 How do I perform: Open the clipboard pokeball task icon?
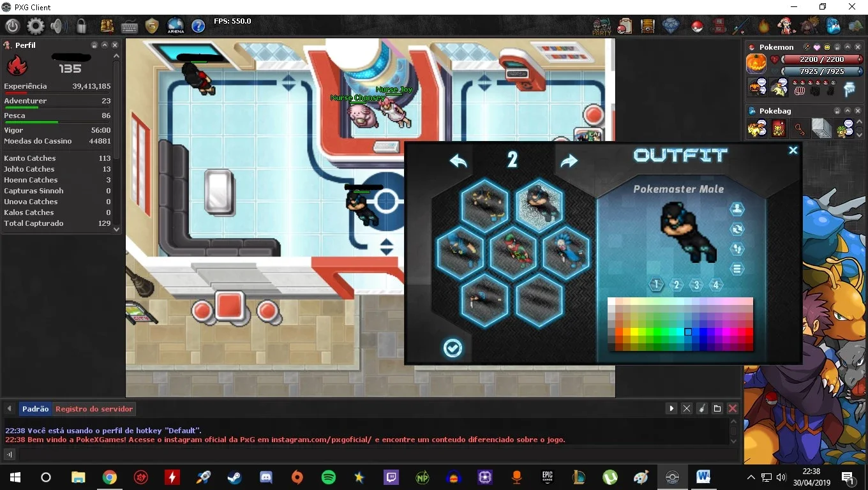(625, 26)
